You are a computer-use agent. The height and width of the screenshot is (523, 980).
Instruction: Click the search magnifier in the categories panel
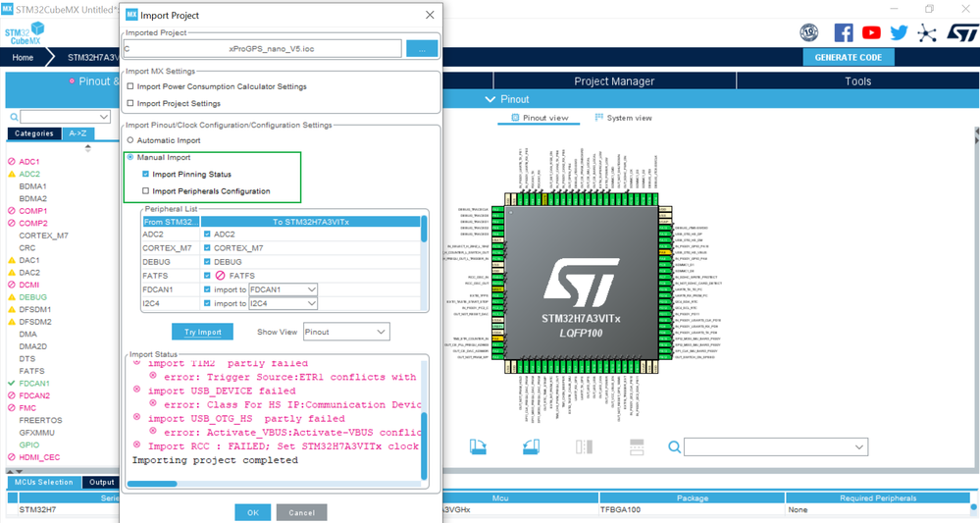14,117
